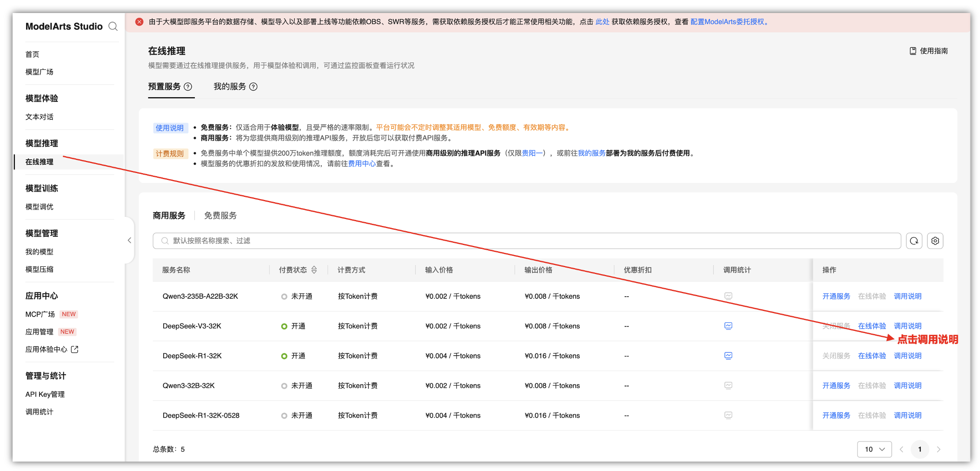Switch to the 免费服务 tab
The height and width of the screenshot is (471, 980).
[220, 216]
